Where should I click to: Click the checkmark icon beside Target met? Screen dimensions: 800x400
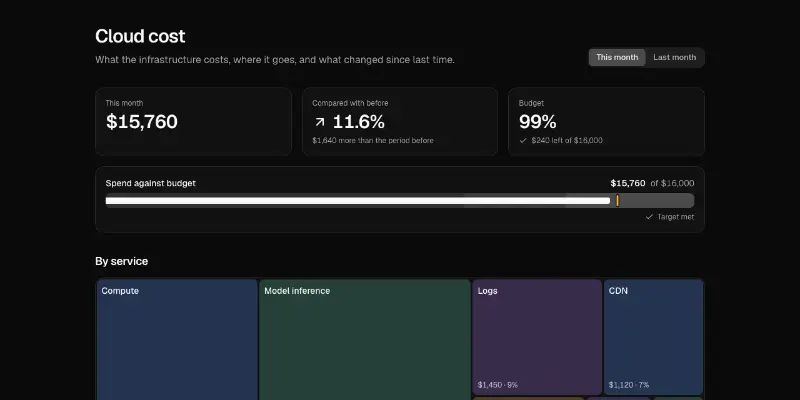coord(649,217)
